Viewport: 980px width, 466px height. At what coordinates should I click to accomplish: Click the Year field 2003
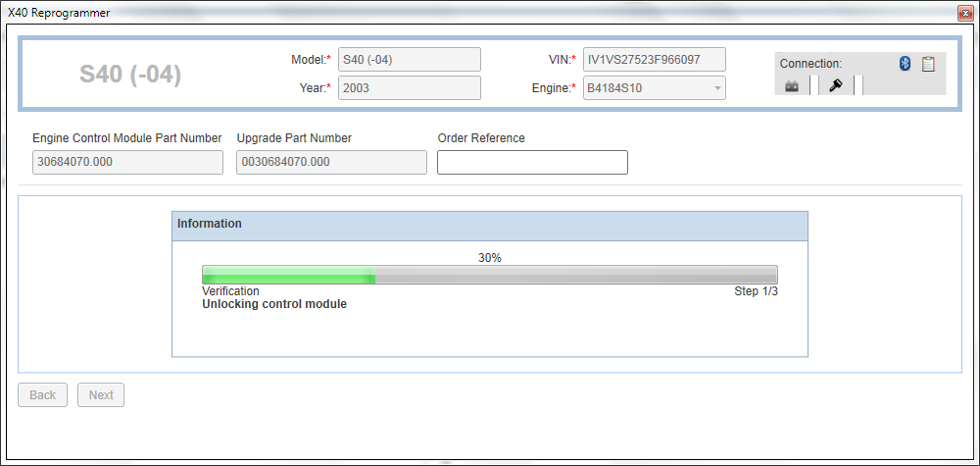[x=410, y=88]
